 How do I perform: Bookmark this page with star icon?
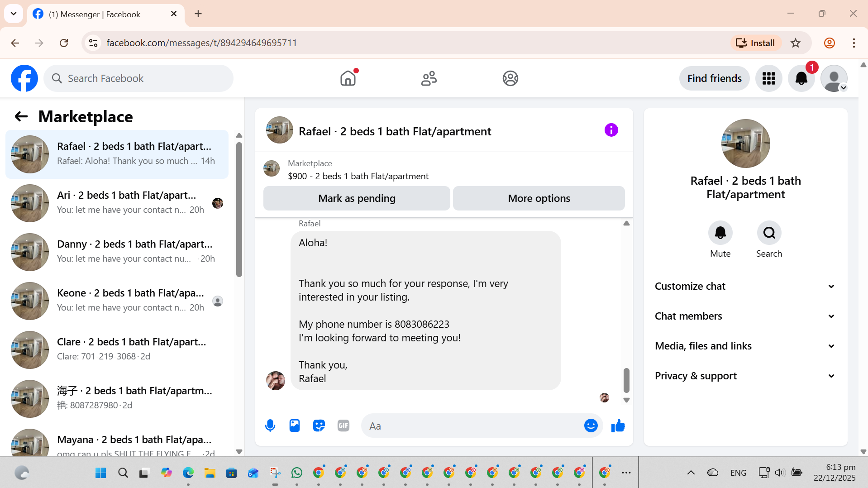tap(796, 43)
